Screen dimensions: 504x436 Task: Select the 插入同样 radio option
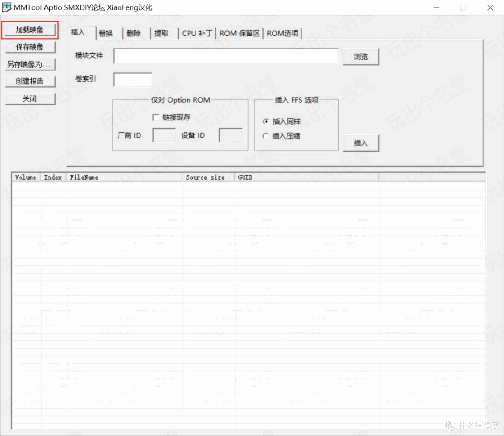click(266, 121)
